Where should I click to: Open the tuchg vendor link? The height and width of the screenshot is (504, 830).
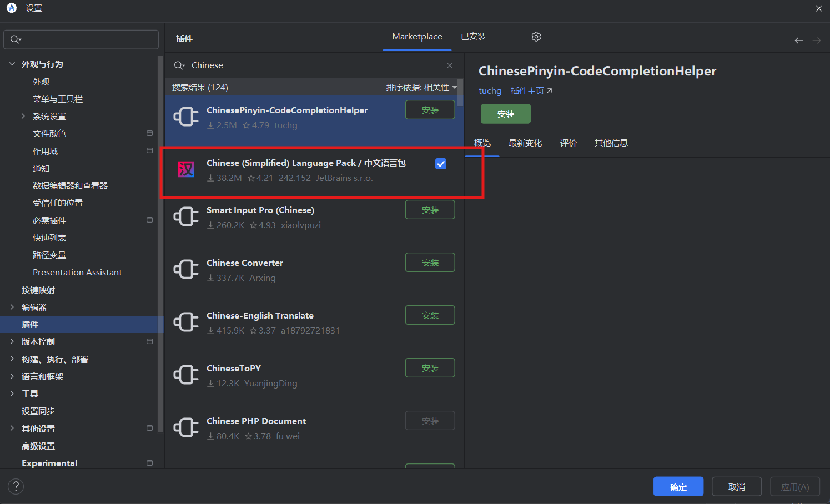point(490,91)
